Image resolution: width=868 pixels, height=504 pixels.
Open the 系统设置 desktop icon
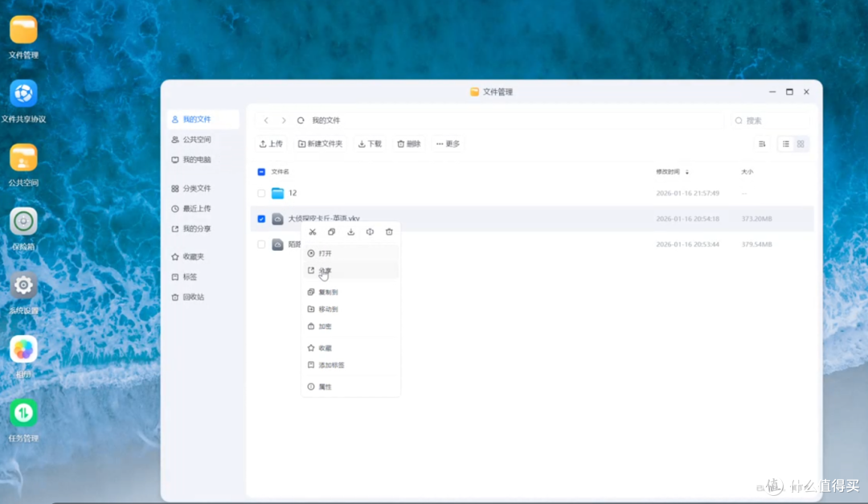23,285
